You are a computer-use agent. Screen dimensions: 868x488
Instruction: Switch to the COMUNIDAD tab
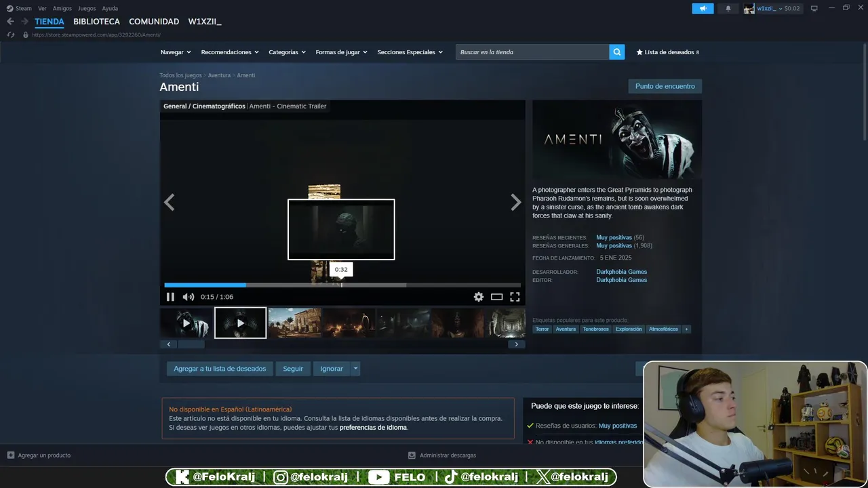[154, 22]
